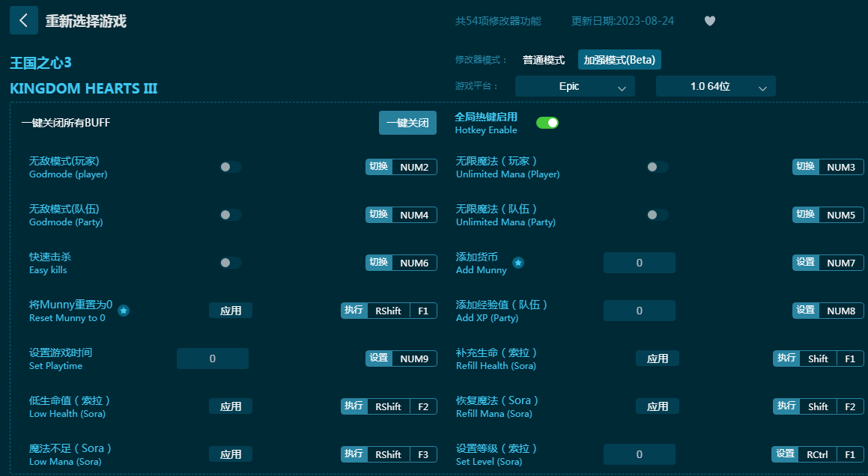Click Shift F2 hotkey for Refill Mana
868x476 pixels.
pos(818,406)
